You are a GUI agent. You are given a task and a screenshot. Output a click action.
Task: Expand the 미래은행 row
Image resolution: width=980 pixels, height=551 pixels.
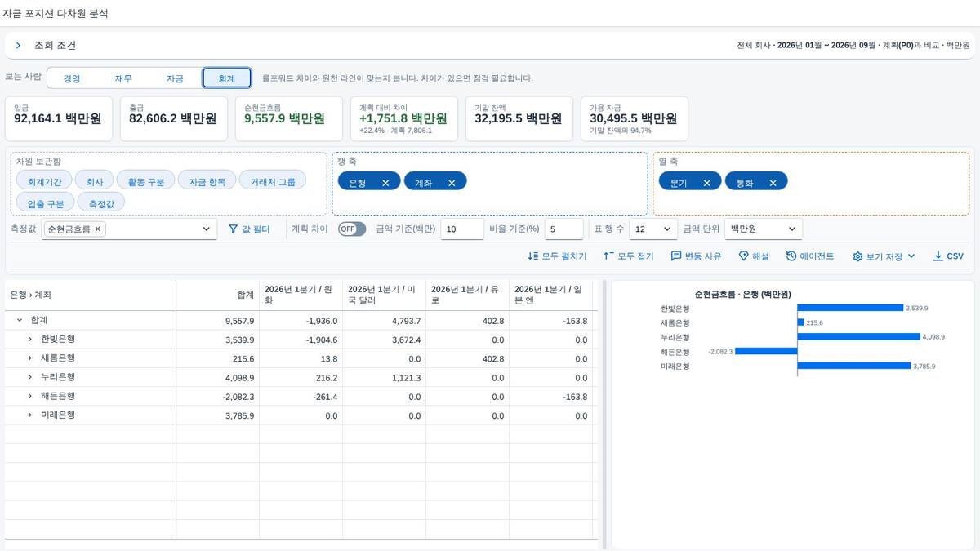[29, 415]
